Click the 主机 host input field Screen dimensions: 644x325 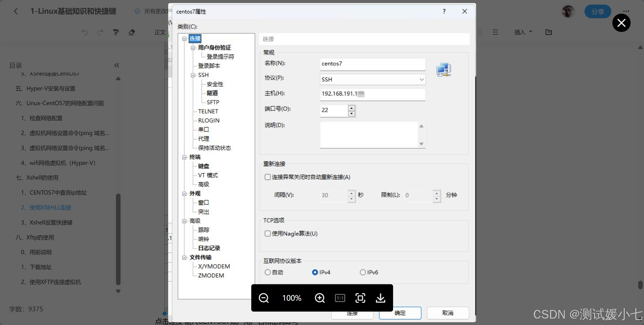[373, 94]
